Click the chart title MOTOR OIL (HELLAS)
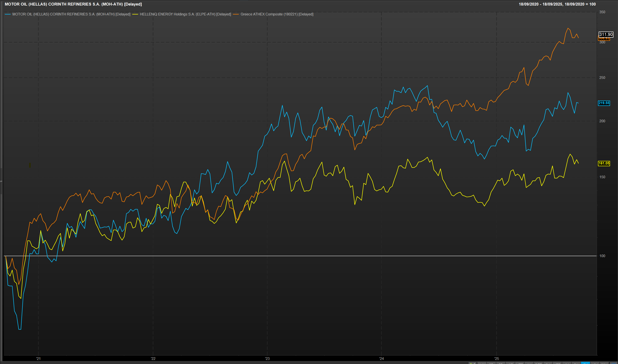The height and width of the screenshot is (364, 618). [x=73, y=4]
